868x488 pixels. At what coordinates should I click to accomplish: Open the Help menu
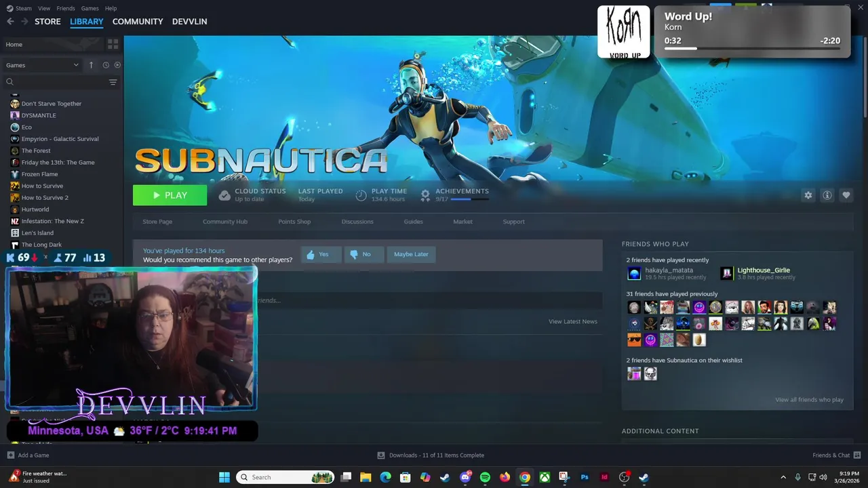pos(111,8)
